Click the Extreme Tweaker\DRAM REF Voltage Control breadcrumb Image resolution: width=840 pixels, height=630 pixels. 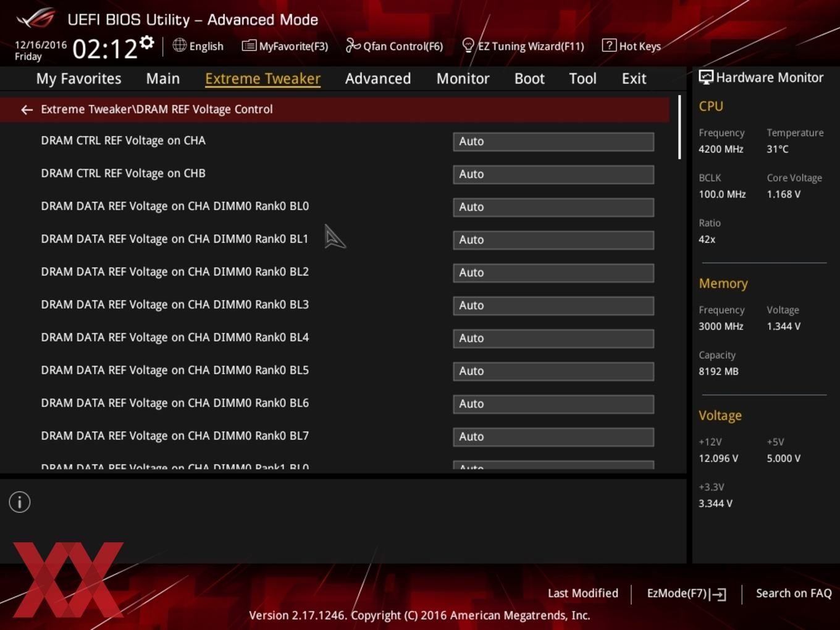click(157, 109)
